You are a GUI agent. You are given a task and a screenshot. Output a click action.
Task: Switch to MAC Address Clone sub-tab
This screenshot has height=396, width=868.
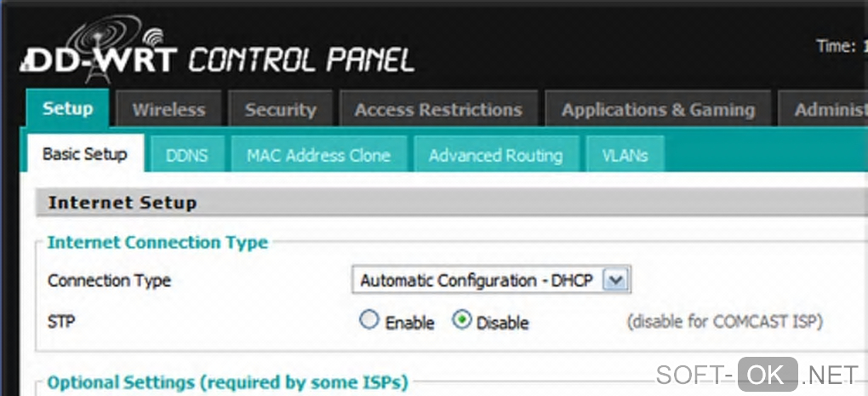coord(319,155)
